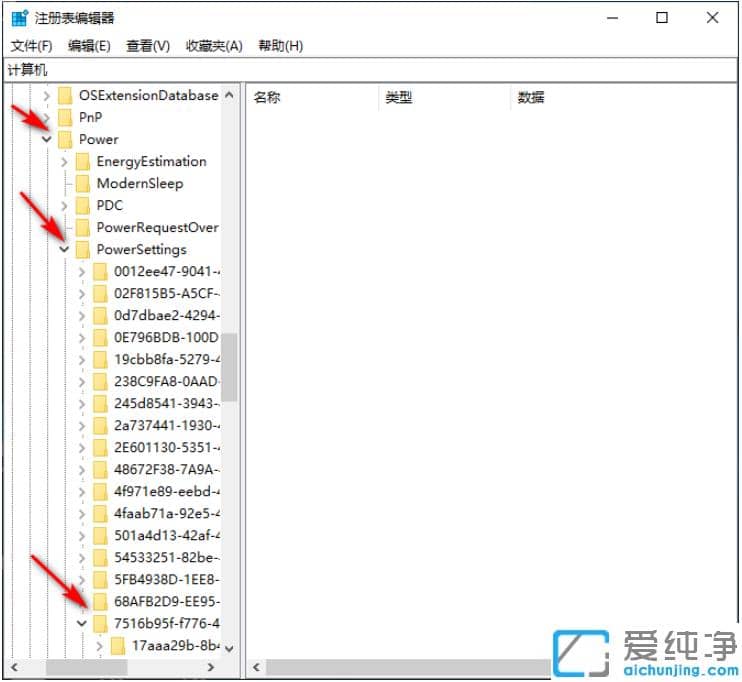Select the 2E601130-5351 folder icon
This screenshot has width=742, height=682.
(x=100, y=447)
